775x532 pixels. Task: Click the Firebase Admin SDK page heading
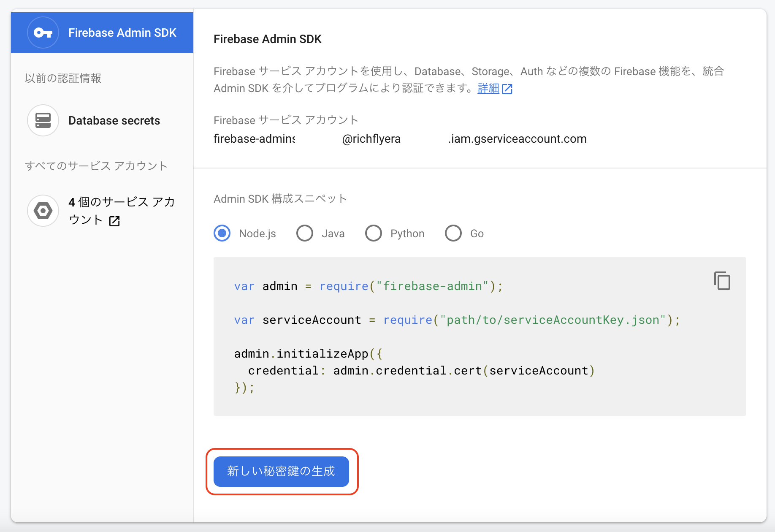tap(268, 39)
